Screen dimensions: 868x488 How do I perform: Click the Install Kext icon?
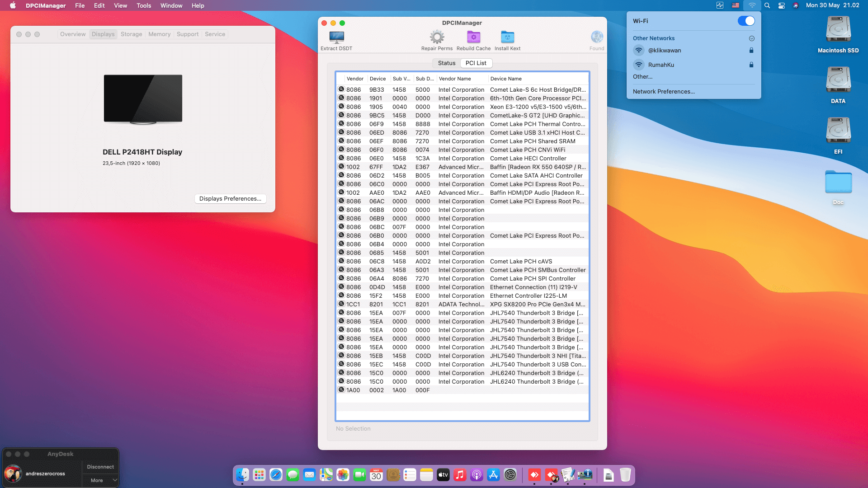pos(507,38)
